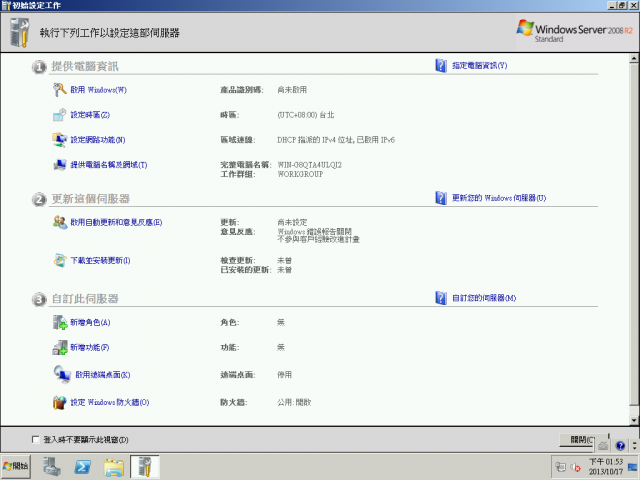Open the 設定時區(Z) link
Viewport: 640px width, 480px height.
coord(90,115)
